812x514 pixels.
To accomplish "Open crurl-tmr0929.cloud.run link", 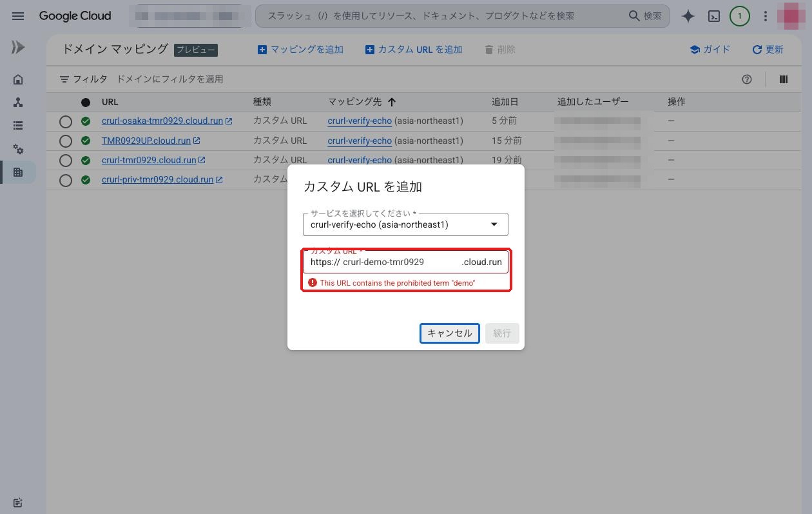I will [149, 160].
